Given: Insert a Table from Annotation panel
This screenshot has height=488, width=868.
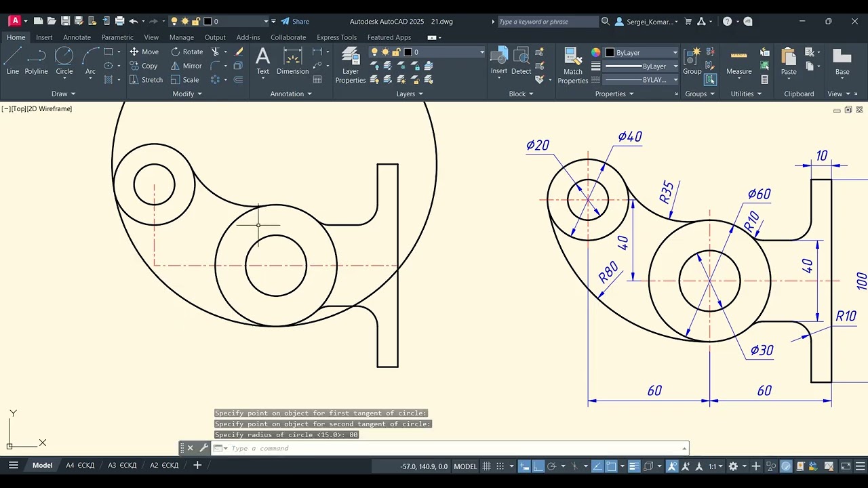Looking at the screenshot, I should click(317, 79).
